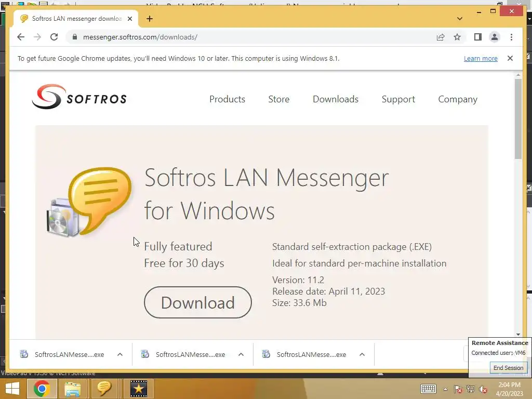This screenshot has height=399, width=532.
Task: Click the Softros LAN Messenger installer image
Action: [x=89, y=202]
